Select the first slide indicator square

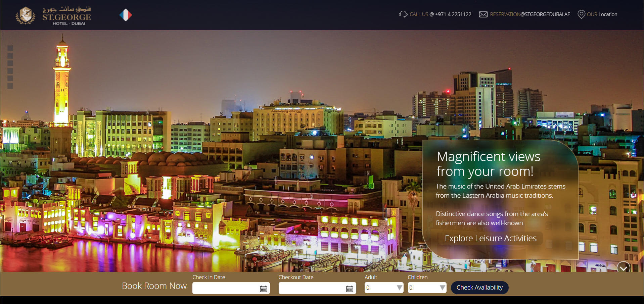pos(10,48)
